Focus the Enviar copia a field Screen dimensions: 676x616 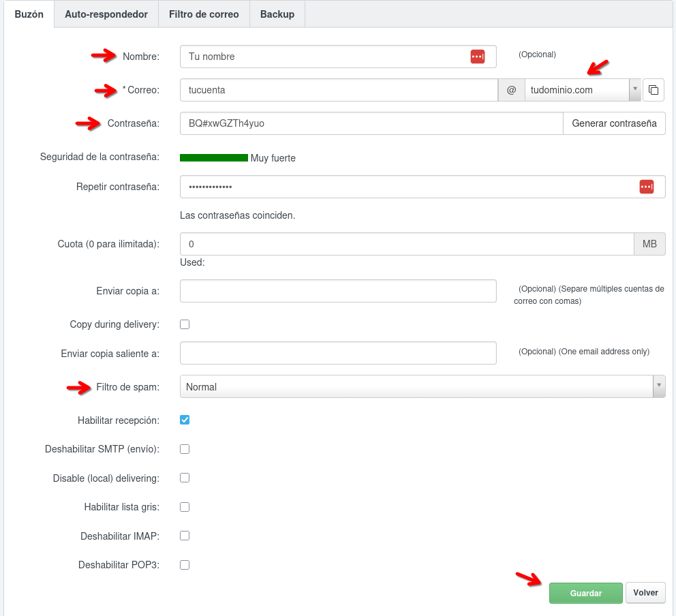tap(338, 291)
